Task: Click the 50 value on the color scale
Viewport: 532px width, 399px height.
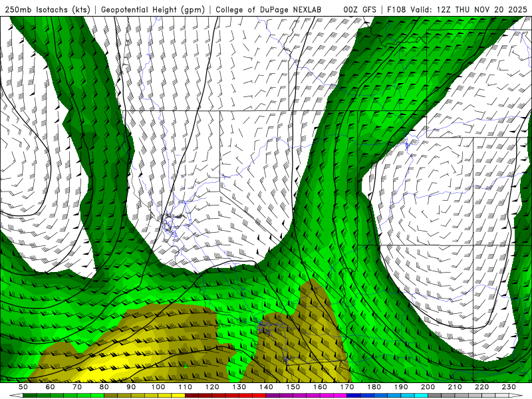Action: tap(23, 387)
